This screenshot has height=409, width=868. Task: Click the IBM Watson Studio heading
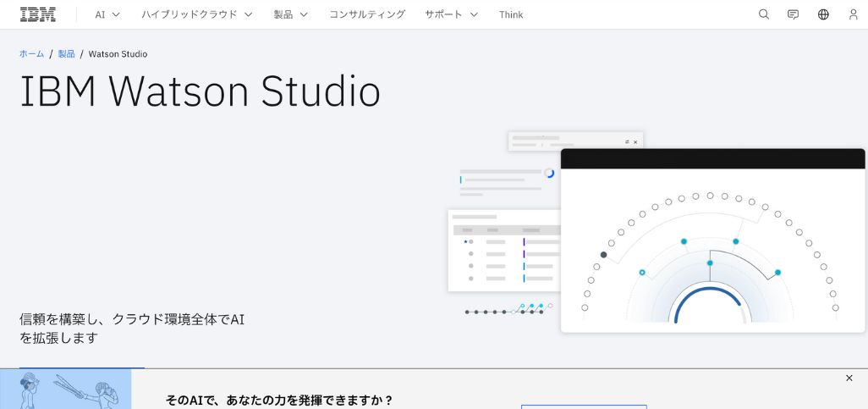point(201,91)
